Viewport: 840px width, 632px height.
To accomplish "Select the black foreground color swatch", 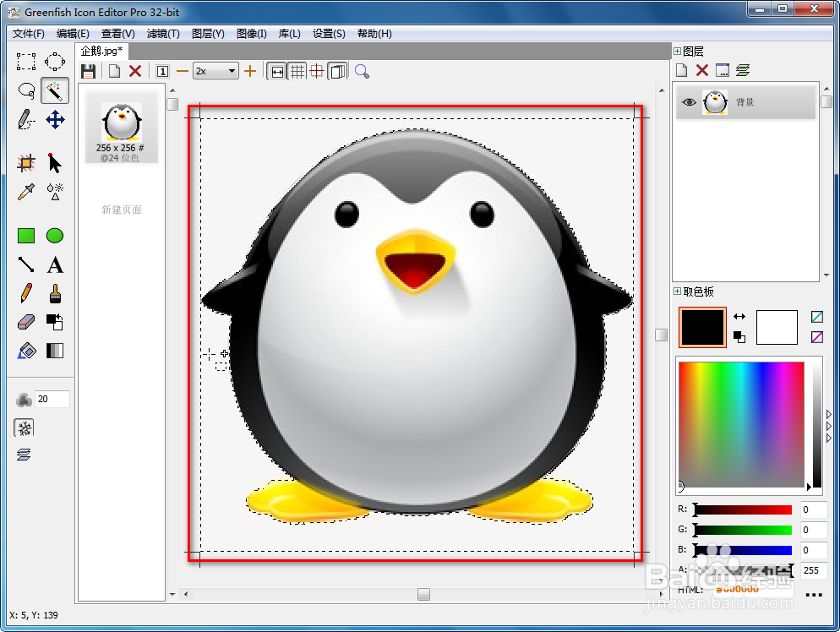I will coord(702,327).
